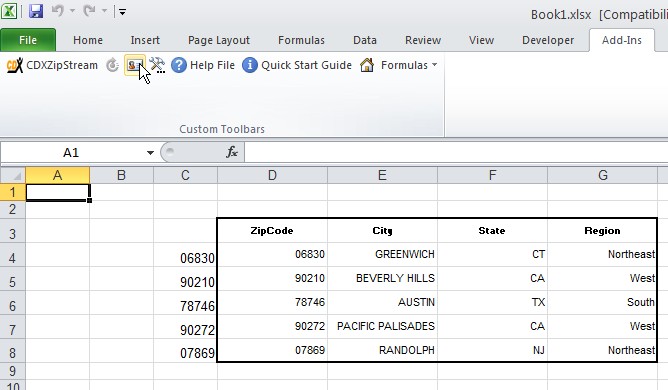Open the Help File link
Image resolution: width=668 pixels, height=390 pixels.
coord(212,65)
